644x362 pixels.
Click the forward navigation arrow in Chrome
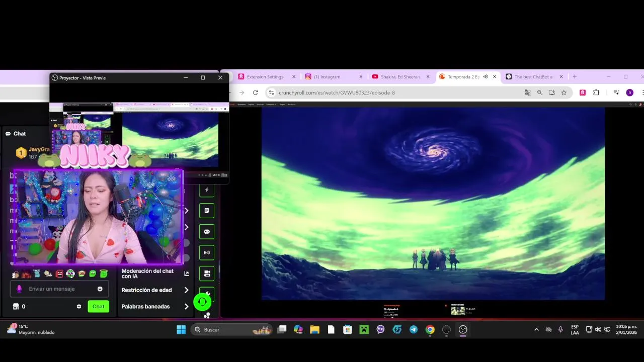[242, 93]
